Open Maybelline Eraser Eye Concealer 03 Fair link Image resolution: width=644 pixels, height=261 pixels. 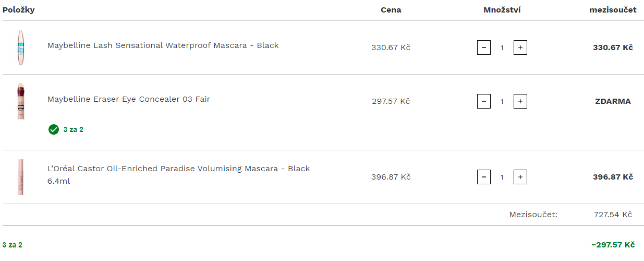129,99
